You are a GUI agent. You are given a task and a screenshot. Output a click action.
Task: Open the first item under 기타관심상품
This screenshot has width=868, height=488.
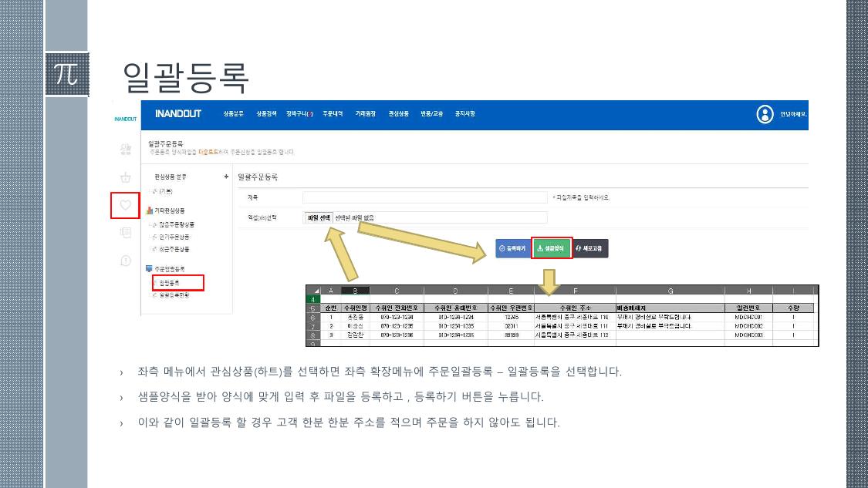tap(177, 224)
